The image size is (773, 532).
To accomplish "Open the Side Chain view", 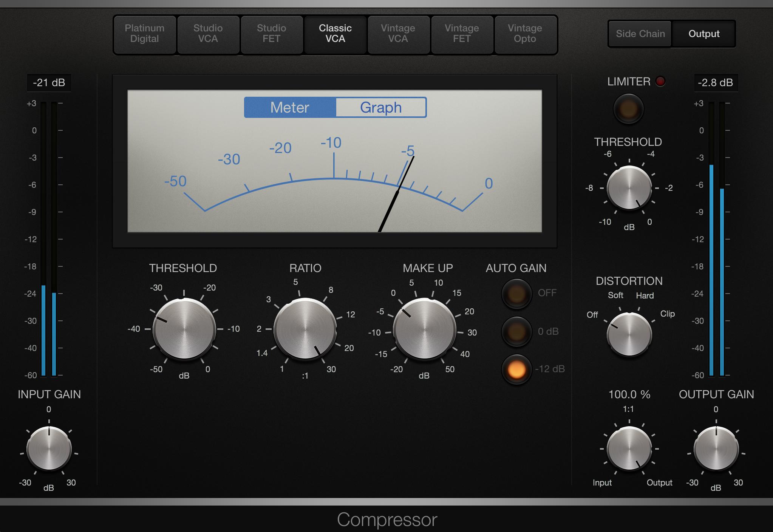I will 640,34.
